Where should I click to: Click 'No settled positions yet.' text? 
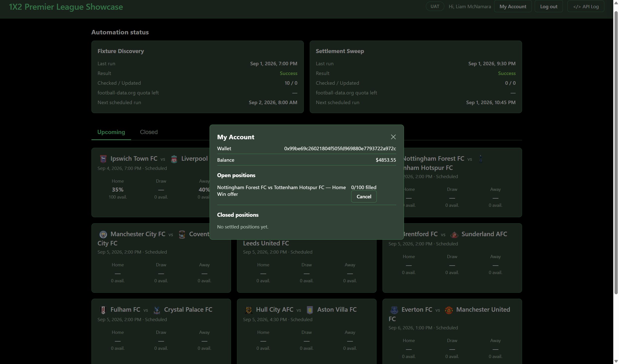click(243, 227)
